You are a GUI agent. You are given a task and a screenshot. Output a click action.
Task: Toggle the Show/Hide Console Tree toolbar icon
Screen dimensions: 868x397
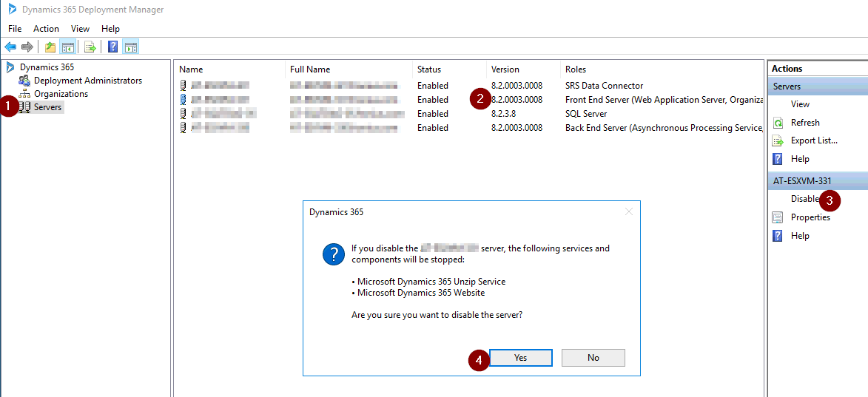click(x=67, y=47)
